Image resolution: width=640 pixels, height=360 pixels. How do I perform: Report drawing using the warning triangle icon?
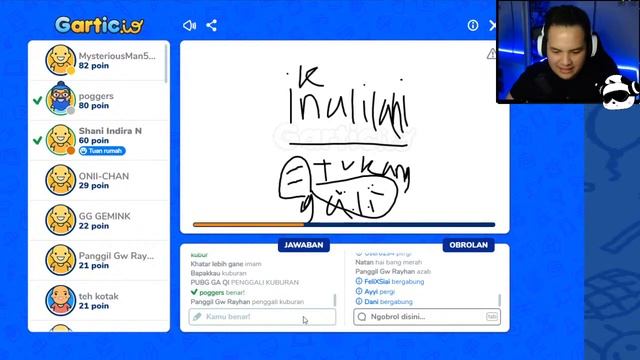point(491,53)
